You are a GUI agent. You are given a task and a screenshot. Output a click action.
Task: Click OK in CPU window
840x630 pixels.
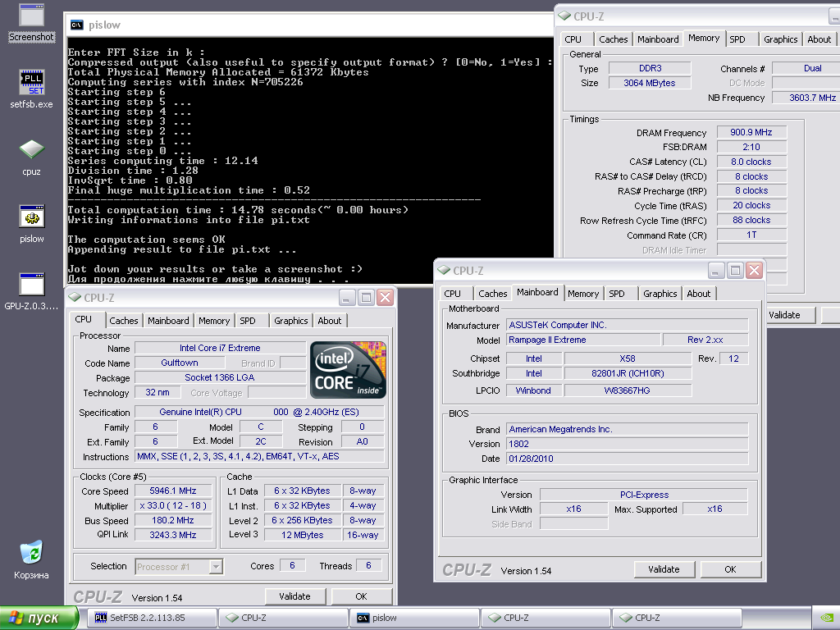pos(361,596)
